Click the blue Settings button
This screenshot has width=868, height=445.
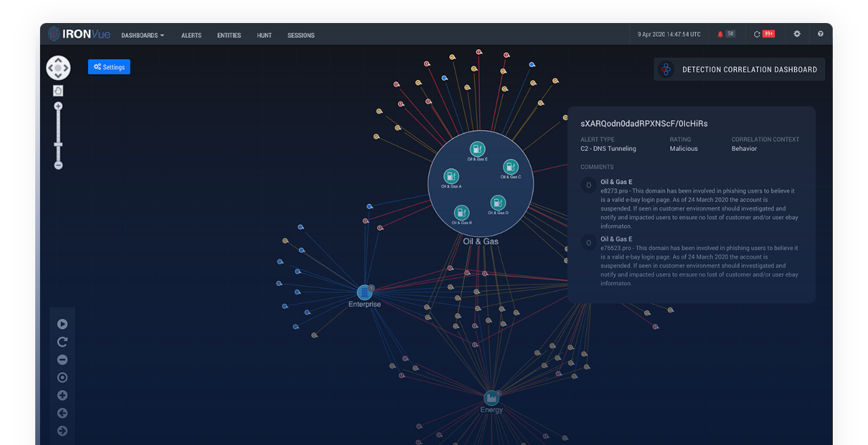(x=108, y=66)
